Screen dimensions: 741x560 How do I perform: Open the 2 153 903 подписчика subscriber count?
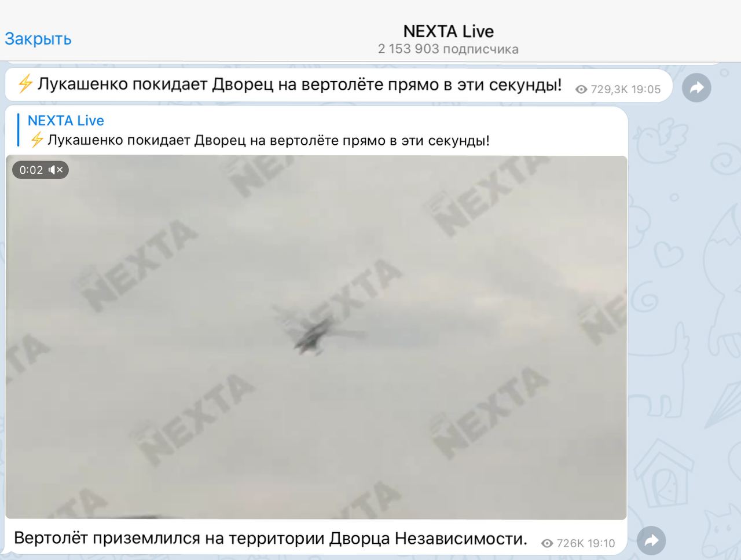[x=448, y=49]
